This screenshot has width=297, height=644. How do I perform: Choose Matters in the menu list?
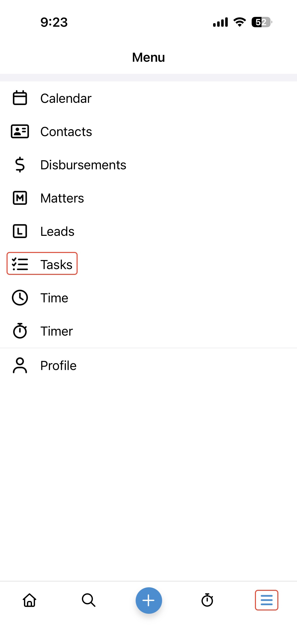62,198
